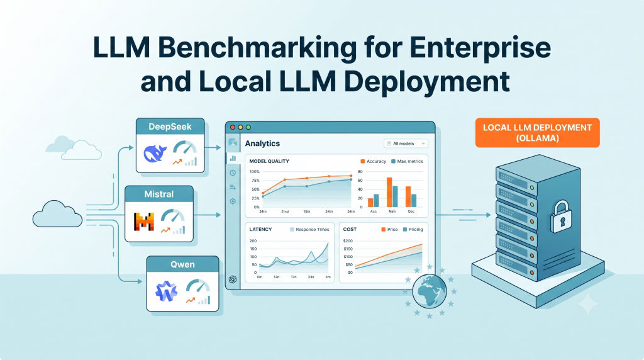Click the orange Accuracy legend swatch
The width and height of the screenshot is (644, 360).
[363, 162]
